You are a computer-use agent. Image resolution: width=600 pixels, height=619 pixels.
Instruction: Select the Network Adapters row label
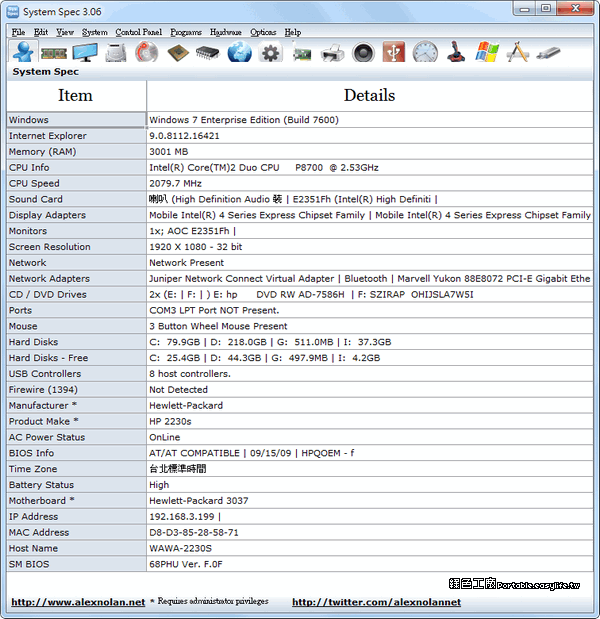76,279
